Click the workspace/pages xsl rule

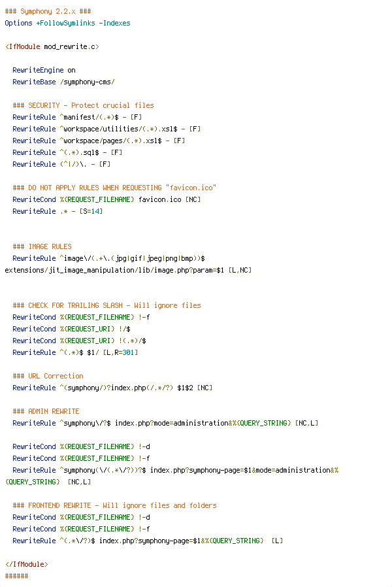pos(99,141)
